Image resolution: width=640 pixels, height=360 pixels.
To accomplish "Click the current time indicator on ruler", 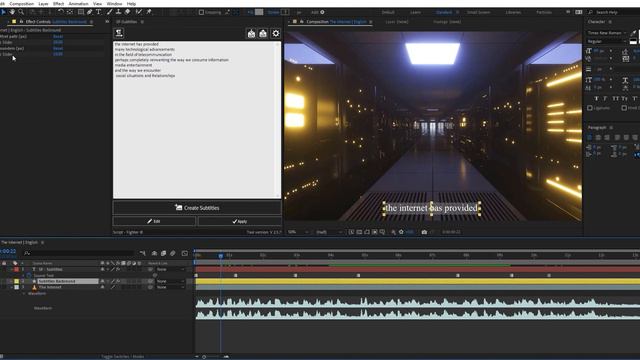I will [221, 256].
